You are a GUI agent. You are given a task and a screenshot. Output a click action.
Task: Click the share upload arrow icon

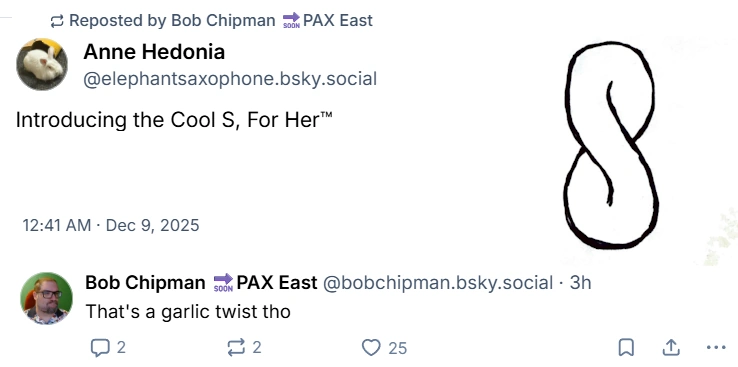pyautogui.click(x=671, y=348)
